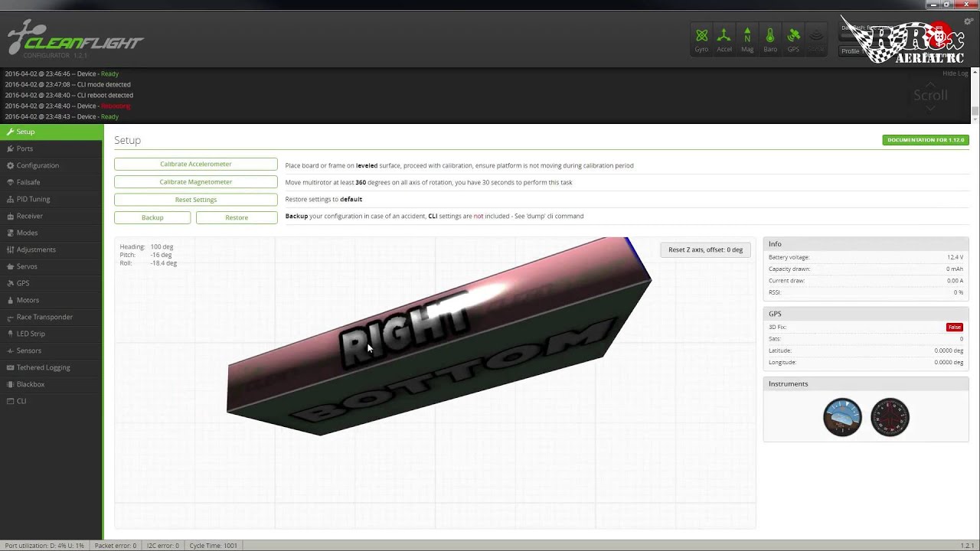The image size is (980, 551).
Task: Open the Sensors tab
Action: pos(51,350)
